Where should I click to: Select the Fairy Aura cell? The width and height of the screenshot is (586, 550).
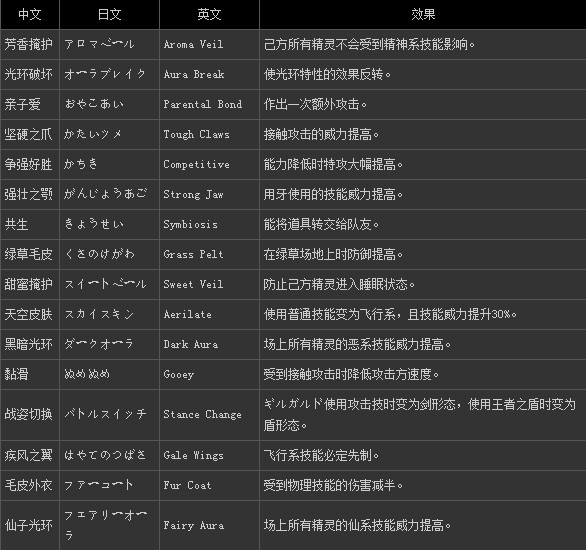pos(209,525)
